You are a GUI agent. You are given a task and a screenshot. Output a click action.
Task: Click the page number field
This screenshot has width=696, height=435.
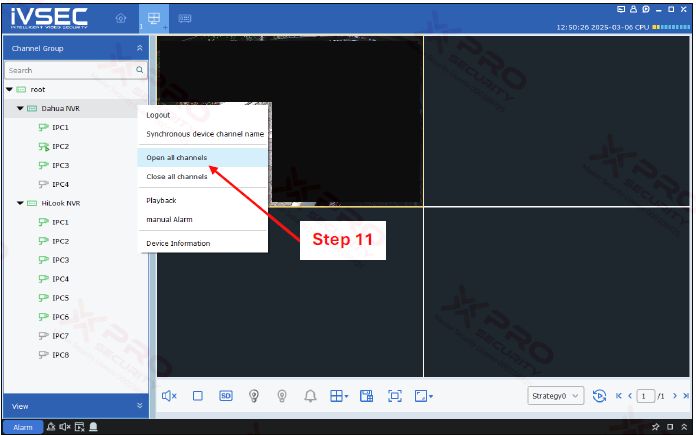point(645,396)
